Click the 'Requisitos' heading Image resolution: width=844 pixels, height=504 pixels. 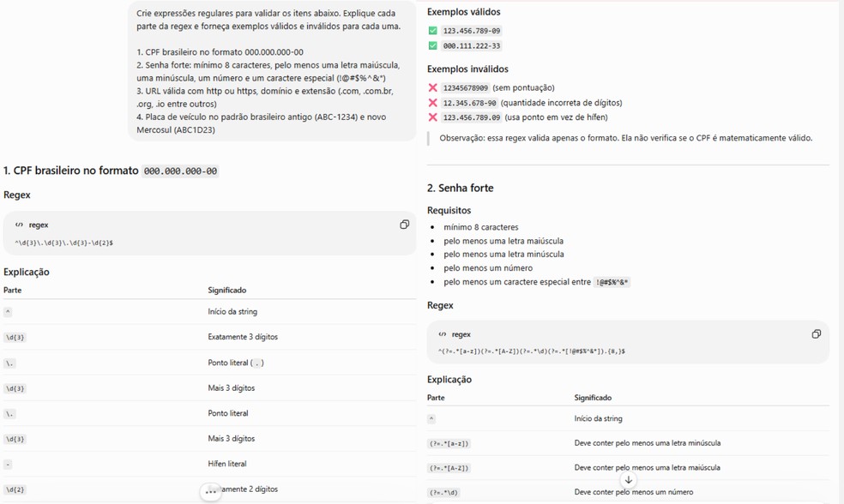click(449, 210)
